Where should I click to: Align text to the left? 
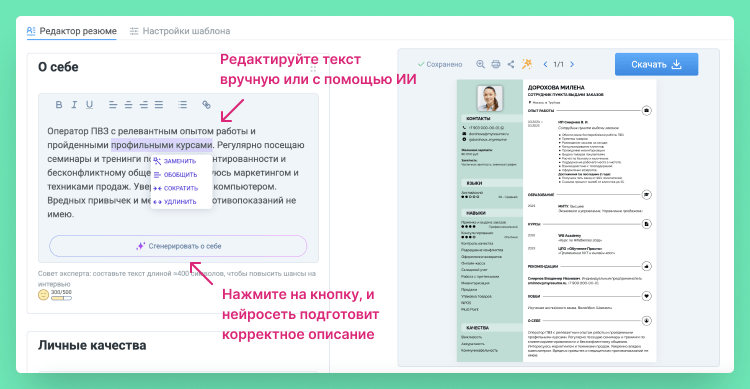click(x=113, y=104)
